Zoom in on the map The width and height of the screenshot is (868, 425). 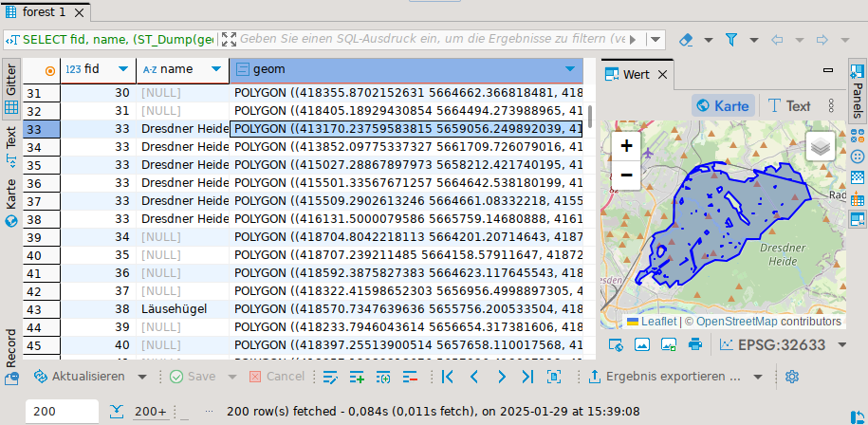(626, 147)
